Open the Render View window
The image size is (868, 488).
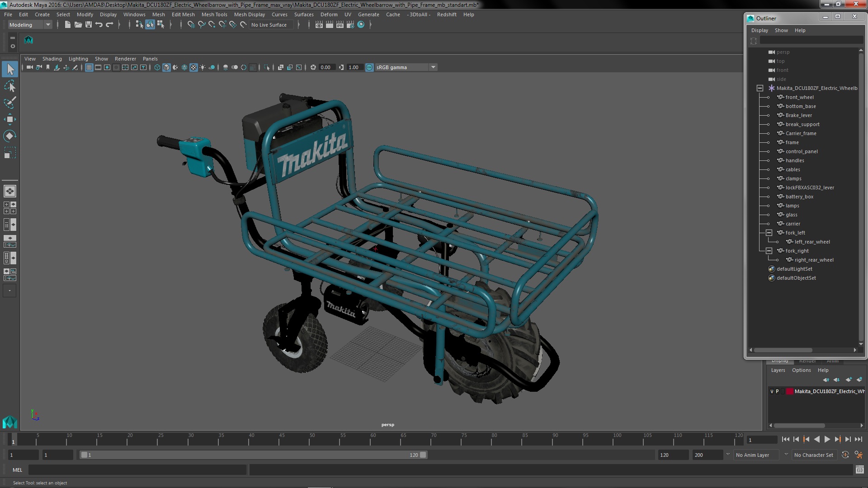click(x=319, y=25)
